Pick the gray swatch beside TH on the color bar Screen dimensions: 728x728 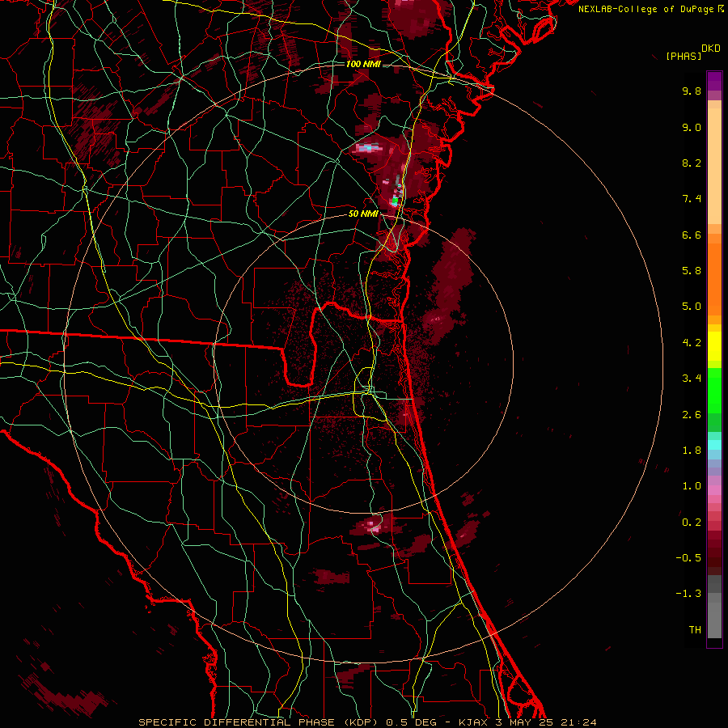coord(714,622)
